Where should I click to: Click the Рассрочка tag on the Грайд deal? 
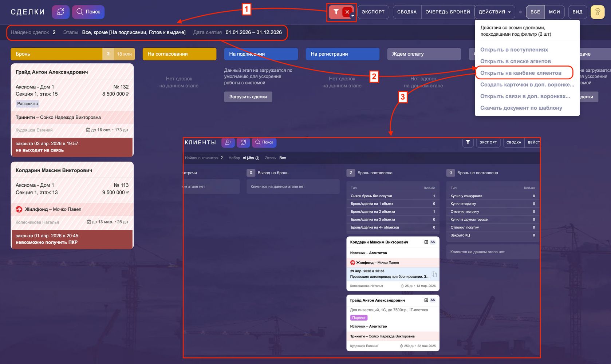pyautogui.click(x=27, y=104)
